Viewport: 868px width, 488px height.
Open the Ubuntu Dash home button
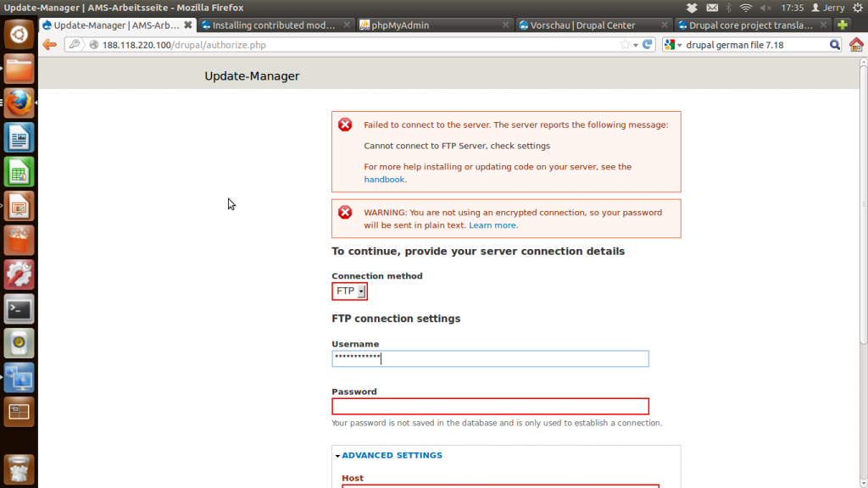pyautogui.click(x=19, y=35)
